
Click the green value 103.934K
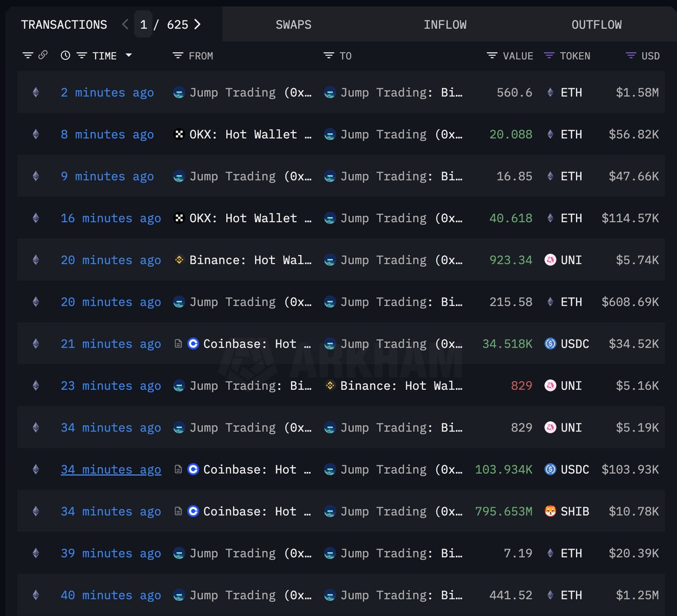tap(504, 469)
